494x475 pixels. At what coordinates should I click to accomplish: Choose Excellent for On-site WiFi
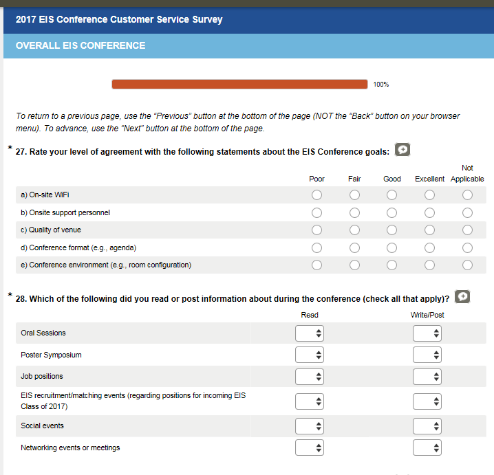[429, 195]
